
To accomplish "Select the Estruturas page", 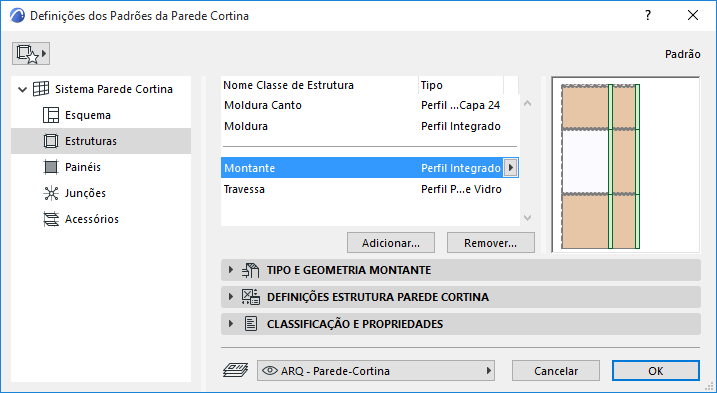I will [x=101, y=141].
